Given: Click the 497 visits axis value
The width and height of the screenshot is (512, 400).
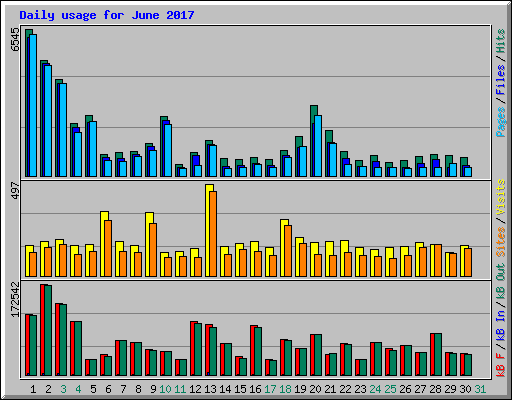Looking at the screenshot, I should [15, 190].
